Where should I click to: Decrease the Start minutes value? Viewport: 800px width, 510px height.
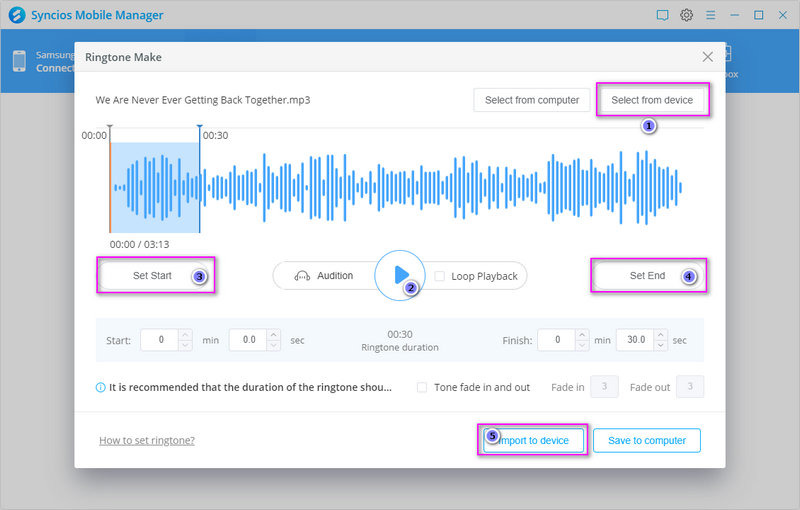(x=185, y=345)
